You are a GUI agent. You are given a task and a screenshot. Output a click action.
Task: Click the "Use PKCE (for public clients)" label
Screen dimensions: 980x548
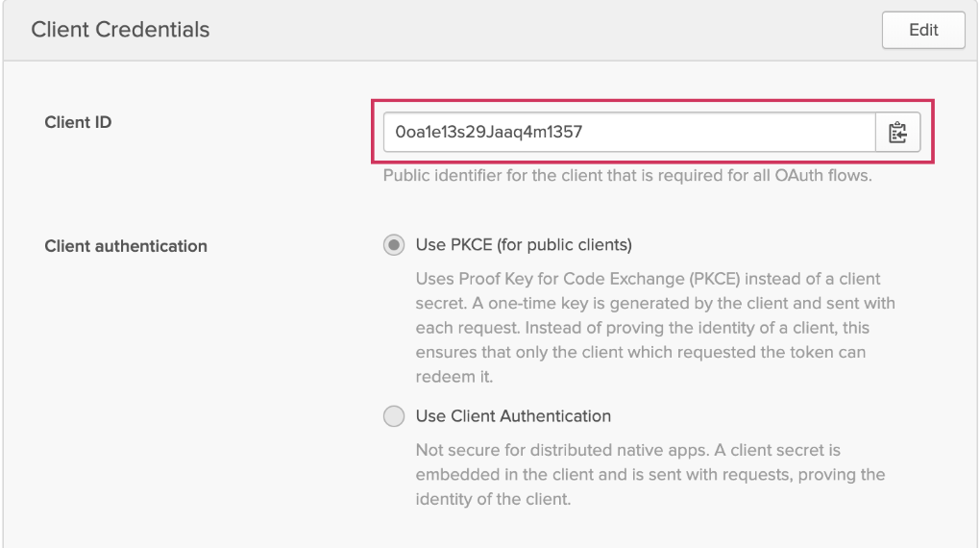click(x=524, y=245)
